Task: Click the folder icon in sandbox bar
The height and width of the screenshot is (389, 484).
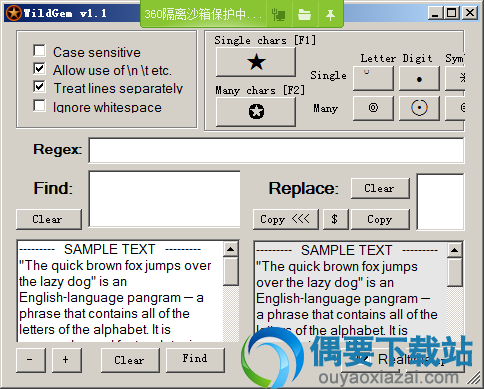Action: [x=304, y=14]
